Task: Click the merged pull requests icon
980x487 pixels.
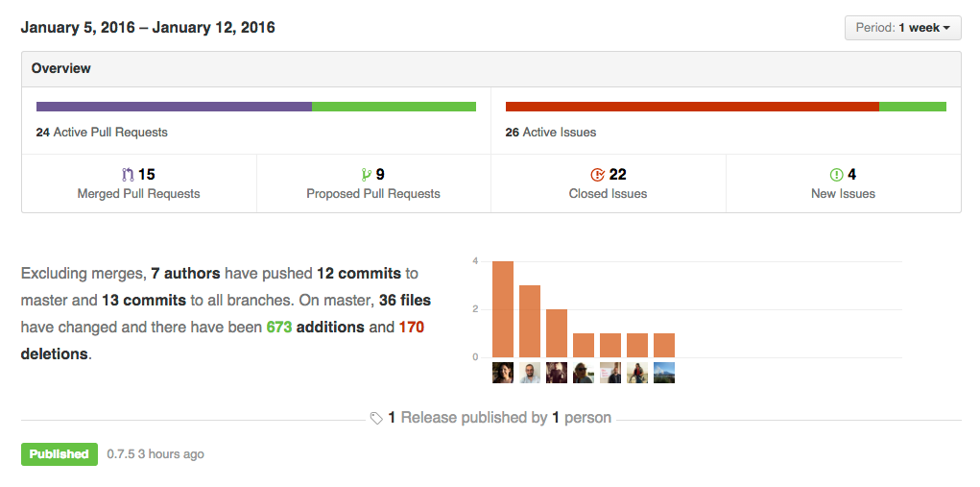Action: (128, 175)
